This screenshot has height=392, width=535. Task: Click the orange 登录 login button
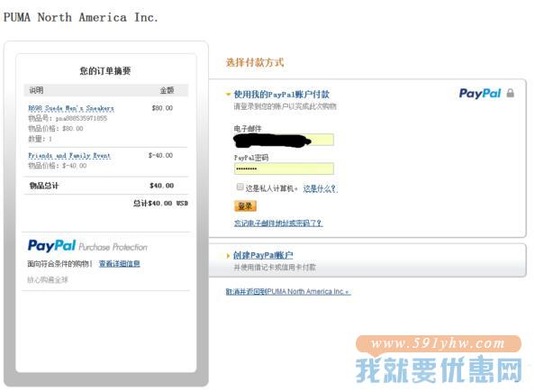(x=245, y=205)
